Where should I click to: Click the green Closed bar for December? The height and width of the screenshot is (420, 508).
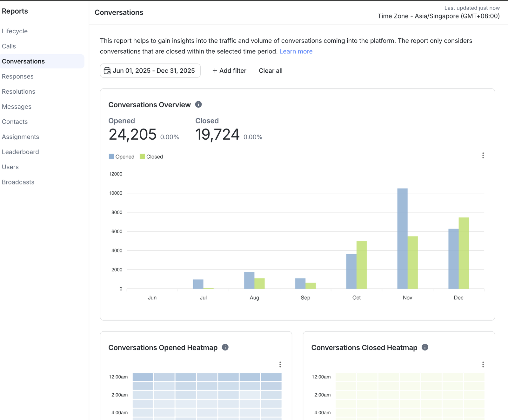(464, 253)
